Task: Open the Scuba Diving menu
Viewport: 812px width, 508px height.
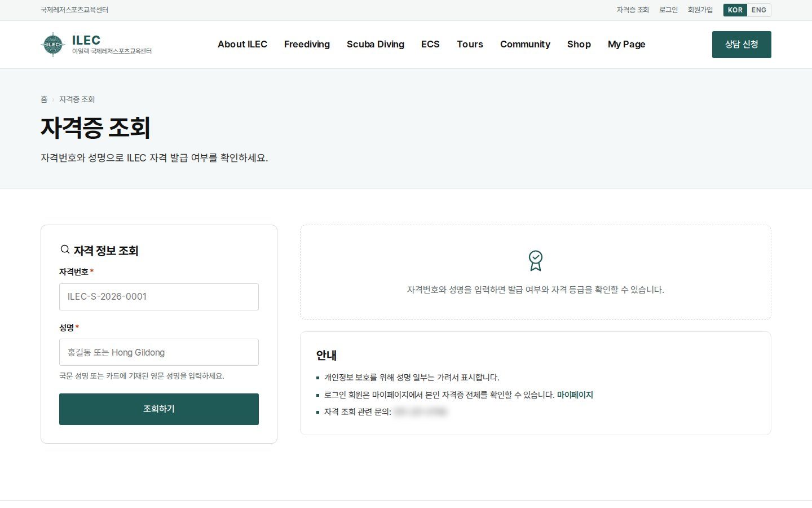Action: pyautogui.click(x=376, y=44)
